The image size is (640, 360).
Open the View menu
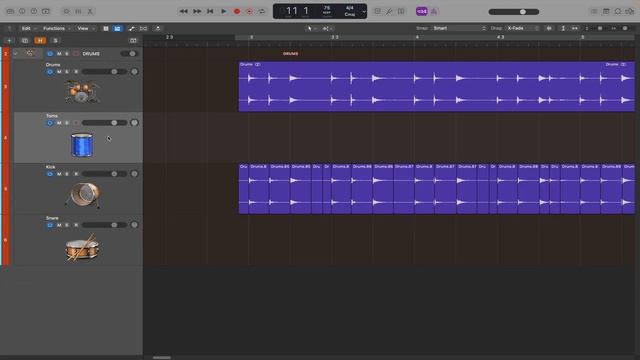(85, 28)
